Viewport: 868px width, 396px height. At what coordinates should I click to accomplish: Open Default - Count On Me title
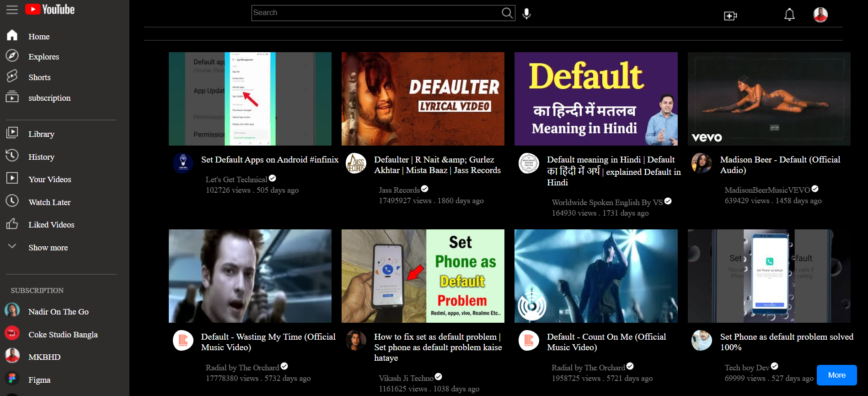[606, 342]
